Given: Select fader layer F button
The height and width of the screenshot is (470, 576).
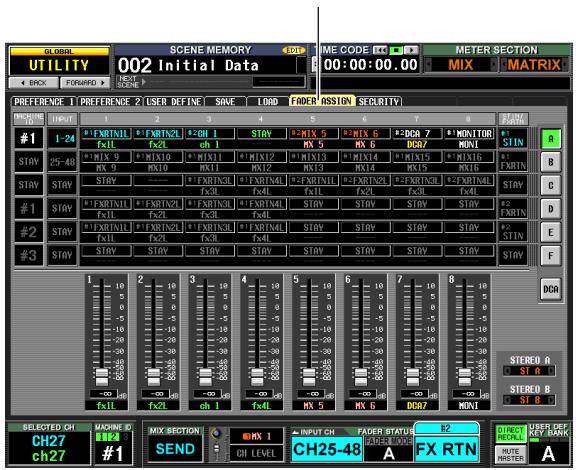Looking at the screenshot, I should pyautogui.click(x=550, y=256).
